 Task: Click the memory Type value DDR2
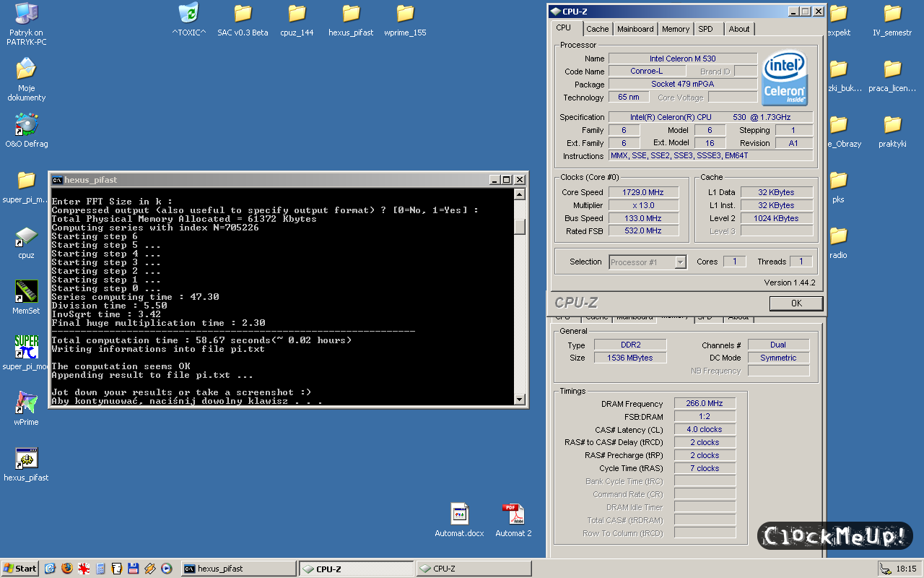tap(630, 345)
